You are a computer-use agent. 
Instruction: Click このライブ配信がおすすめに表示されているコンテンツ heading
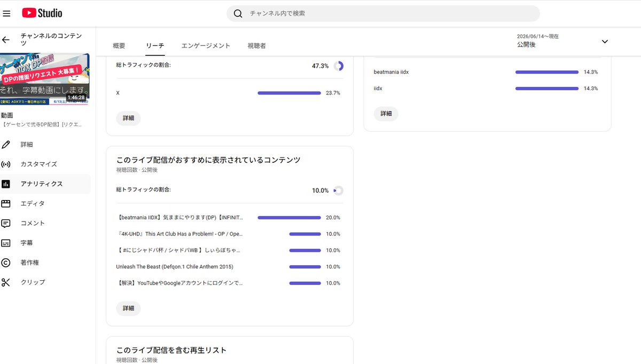pyautogui.click(x=208, y=160)
